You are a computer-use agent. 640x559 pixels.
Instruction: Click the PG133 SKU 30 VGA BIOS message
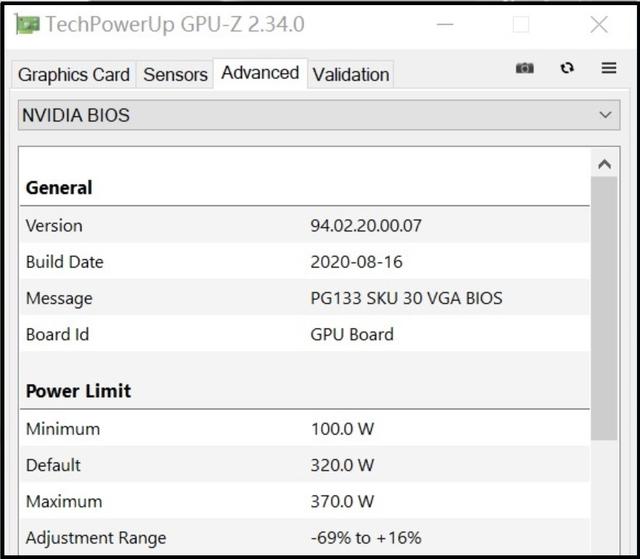point(406,298)
